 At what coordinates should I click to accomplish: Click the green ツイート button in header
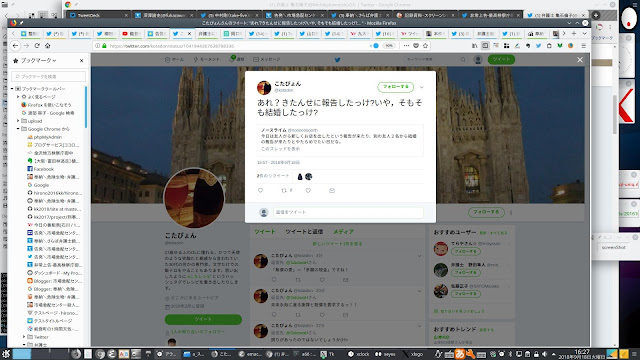[x=501, y=60]
